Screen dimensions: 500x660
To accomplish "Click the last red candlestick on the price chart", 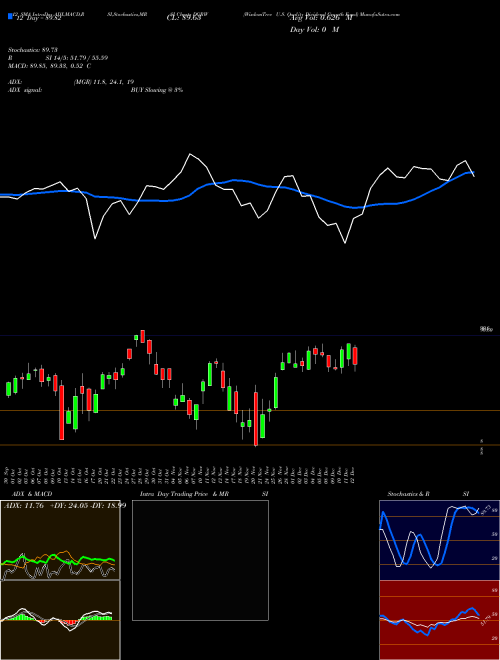I will coord(355,358).
